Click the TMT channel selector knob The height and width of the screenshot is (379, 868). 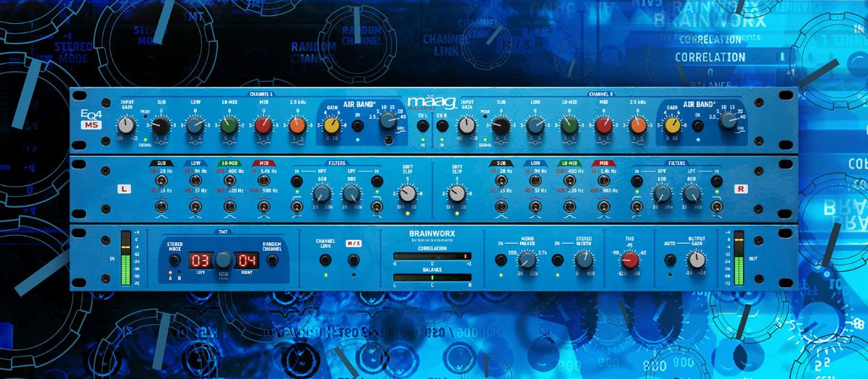click(x=224, y=260)
